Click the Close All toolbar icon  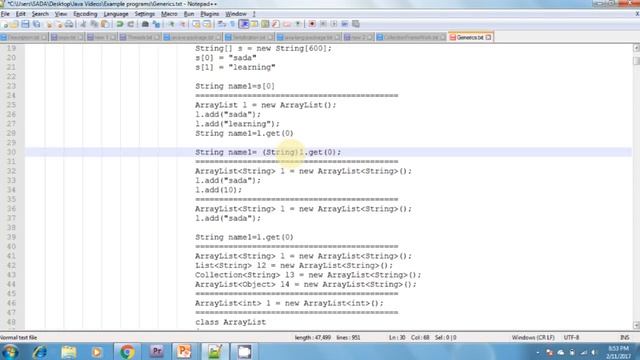59,24
